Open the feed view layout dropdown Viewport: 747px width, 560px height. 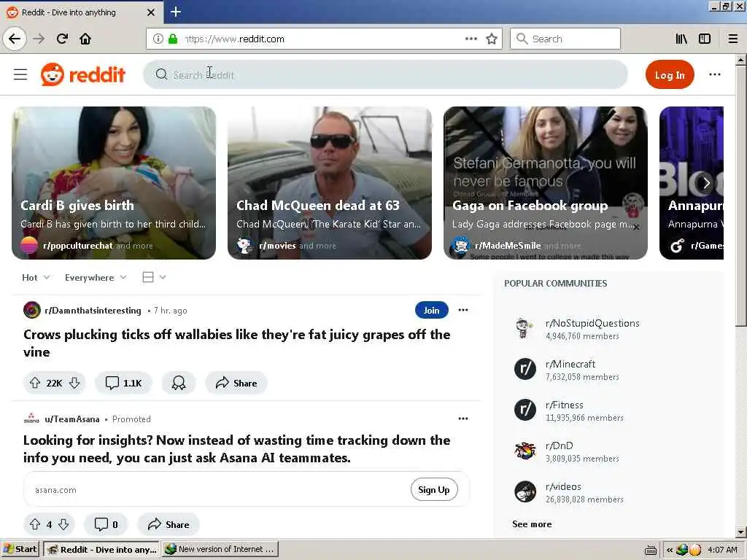coord(154,277)
